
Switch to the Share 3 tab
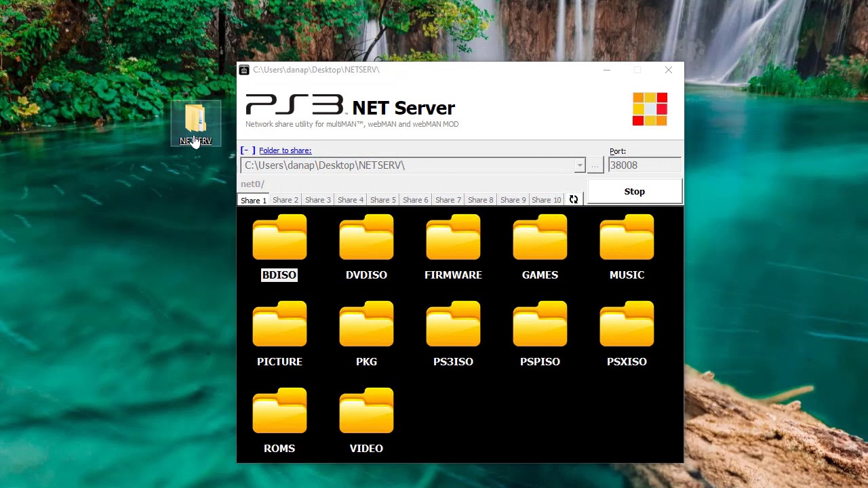click(x=318, y=200)
